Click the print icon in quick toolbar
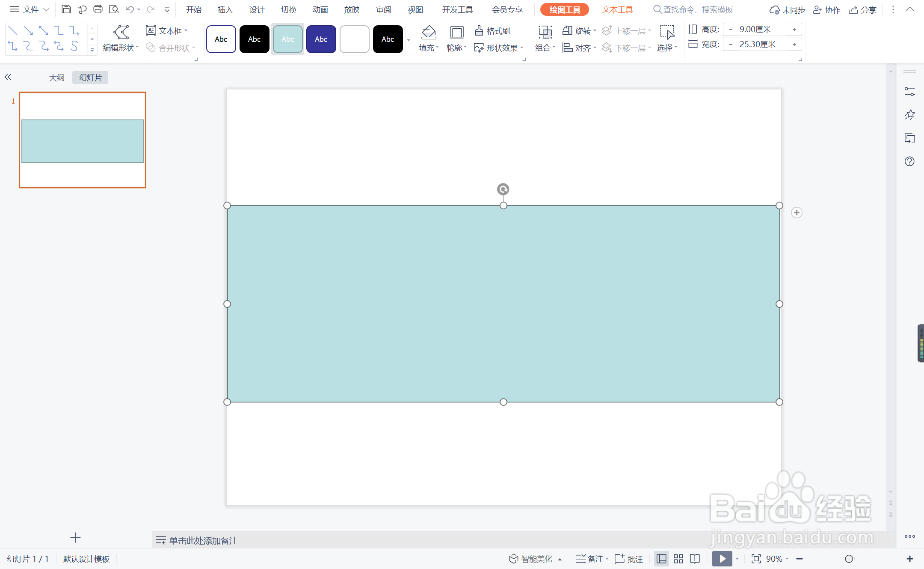This screenshot has width=924, height=569. coord(98,9)
